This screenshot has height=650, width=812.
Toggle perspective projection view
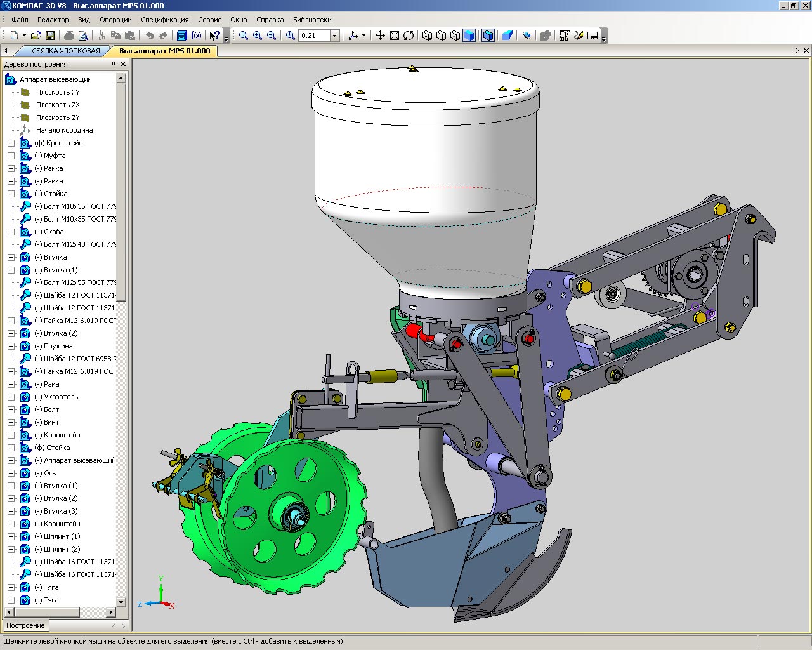(507, 36)
